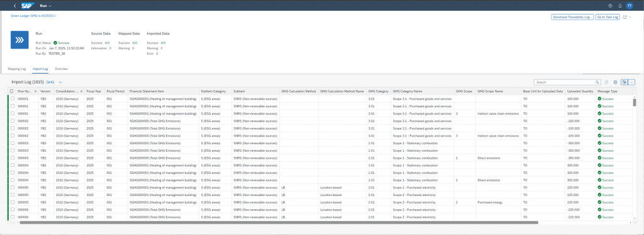
Task: Click the green Run Status success icon
Action: tap(55, 42)
